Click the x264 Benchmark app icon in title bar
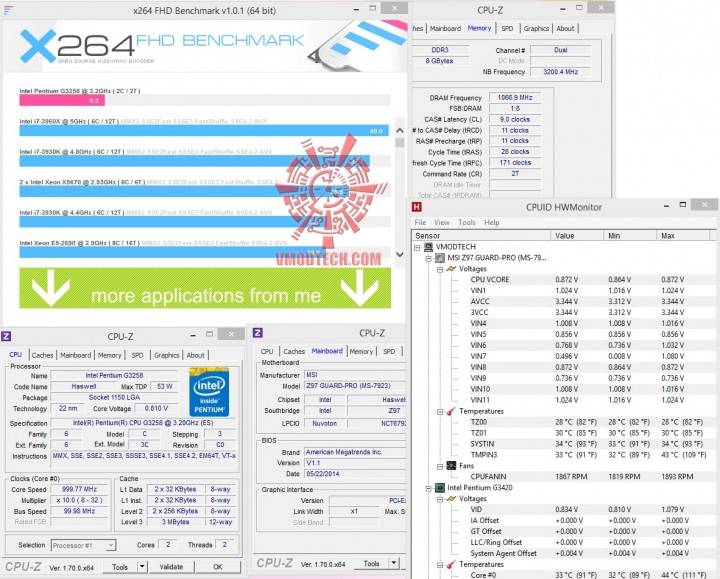 coord(8,10)
